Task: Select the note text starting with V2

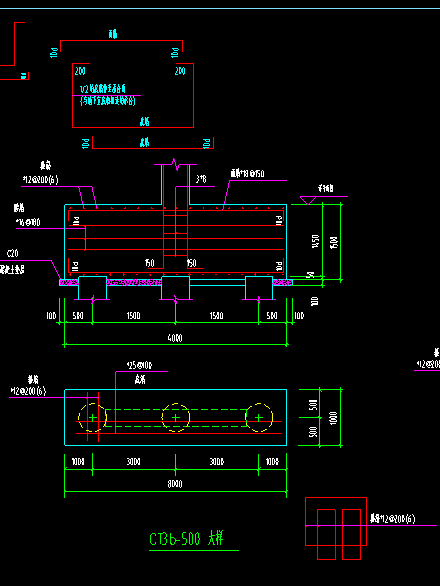Action: pos(103,89)
